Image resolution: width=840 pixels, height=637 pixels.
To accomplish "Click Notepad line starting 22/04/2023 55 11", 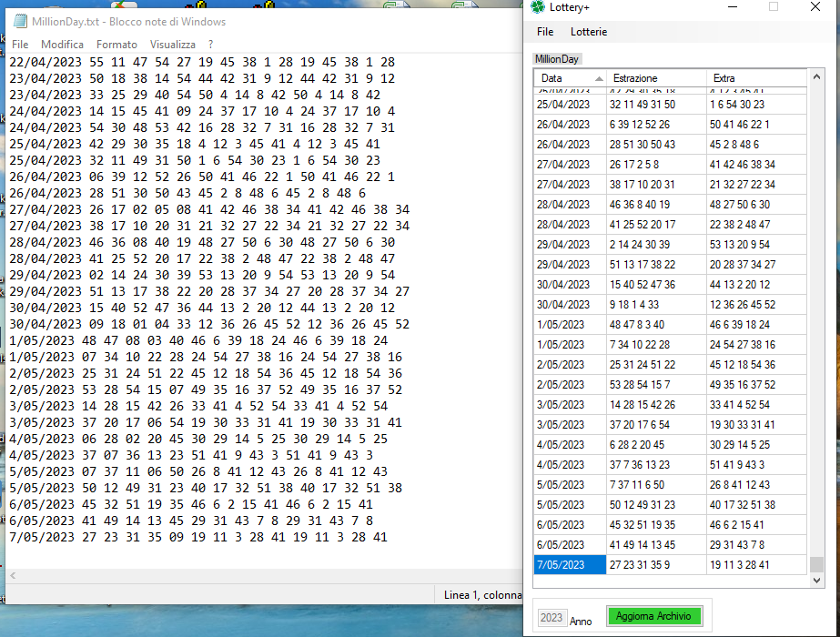I will click(x=202, y=62).
